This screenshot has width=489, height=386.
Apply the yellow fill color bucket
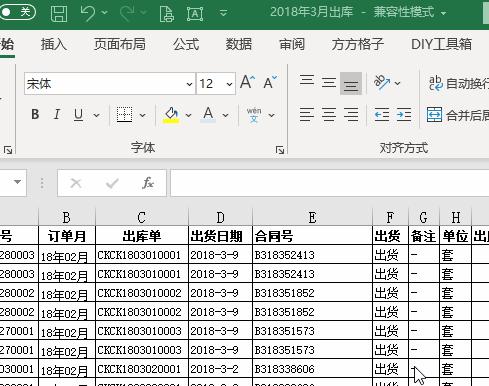click(171, 115)
